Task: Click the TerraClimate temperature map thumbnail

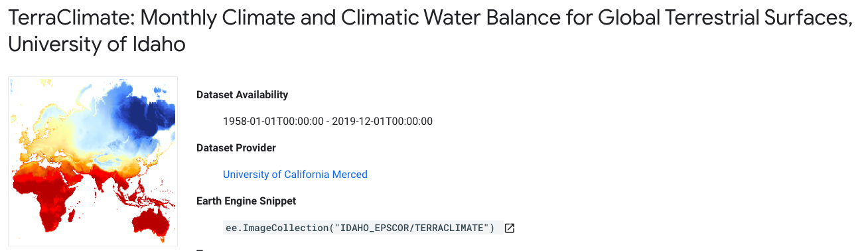Action: [93, 161]
